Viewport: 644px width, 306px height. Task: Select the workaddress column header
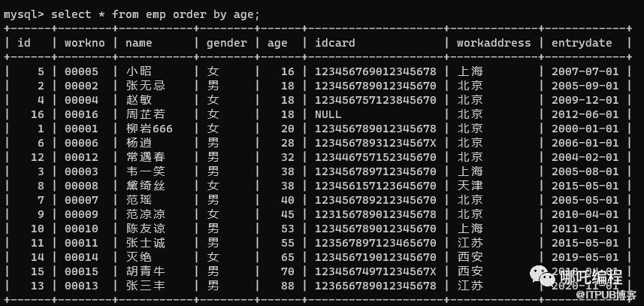tap(494, 43)
